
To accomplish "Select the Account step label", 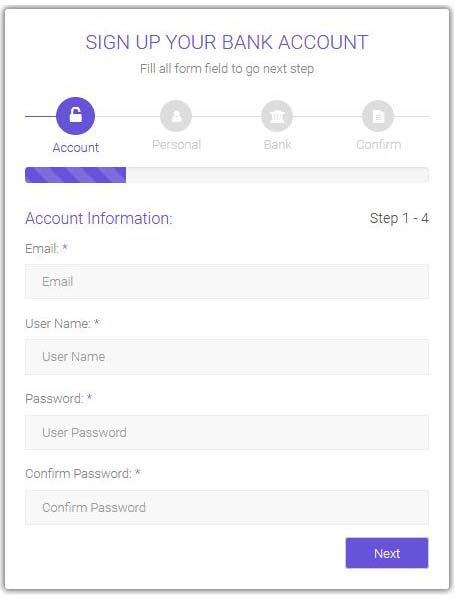I will (76, 148).
